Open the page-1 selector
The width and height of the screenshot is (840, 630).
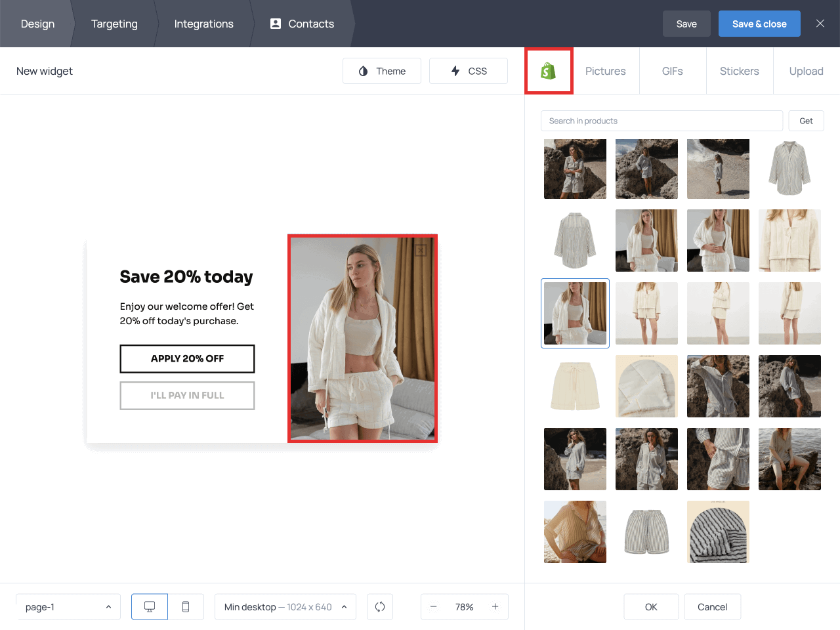68,606
